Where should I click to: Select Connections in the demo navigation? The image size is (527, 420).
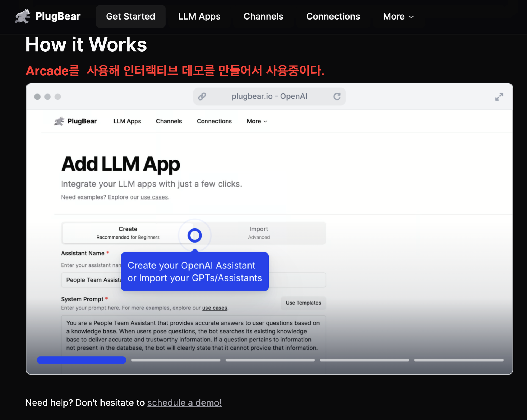point(214,121)
